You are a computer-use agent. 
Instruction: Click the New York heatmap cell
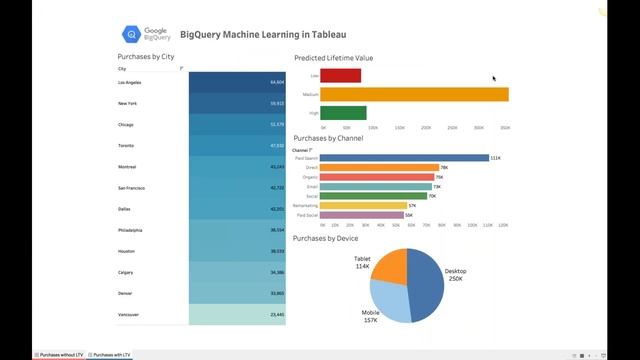[x=237, y=104]
